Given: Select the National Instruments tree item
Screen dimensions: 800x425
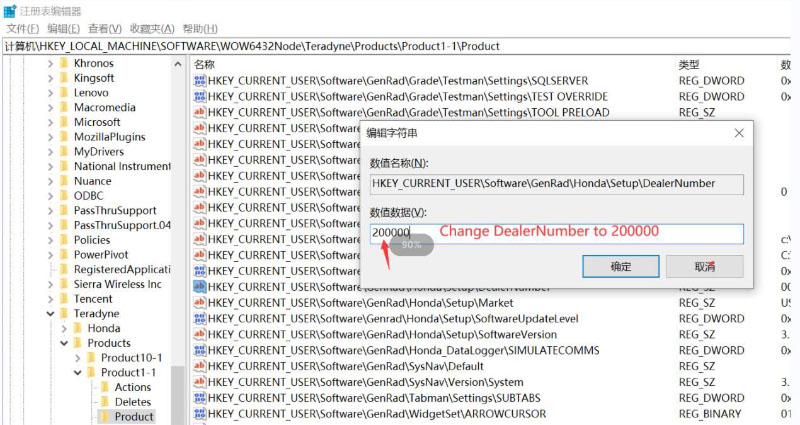Looking at the screenshot, I should pos(122,166).
